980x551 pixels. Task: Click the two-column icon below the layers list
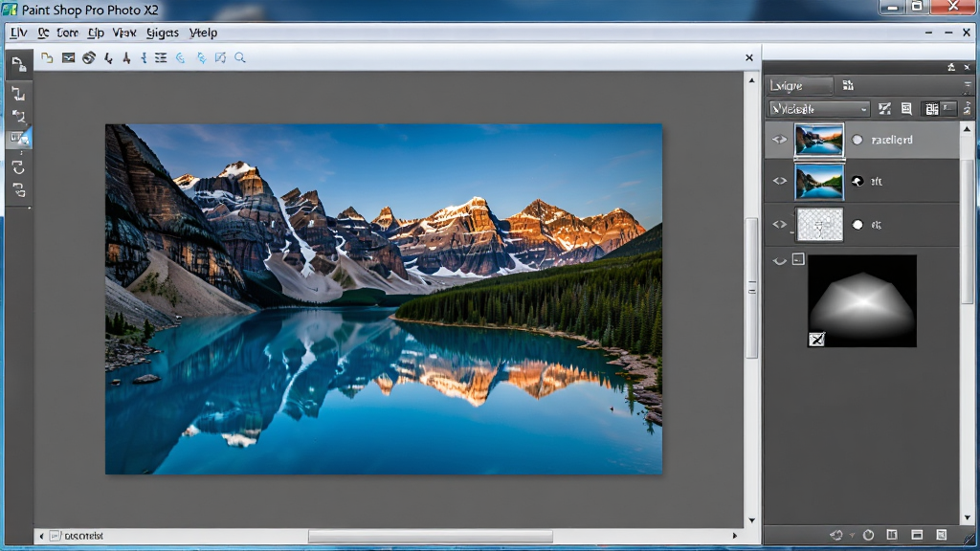pyautogui.click(x=892, y=535)
